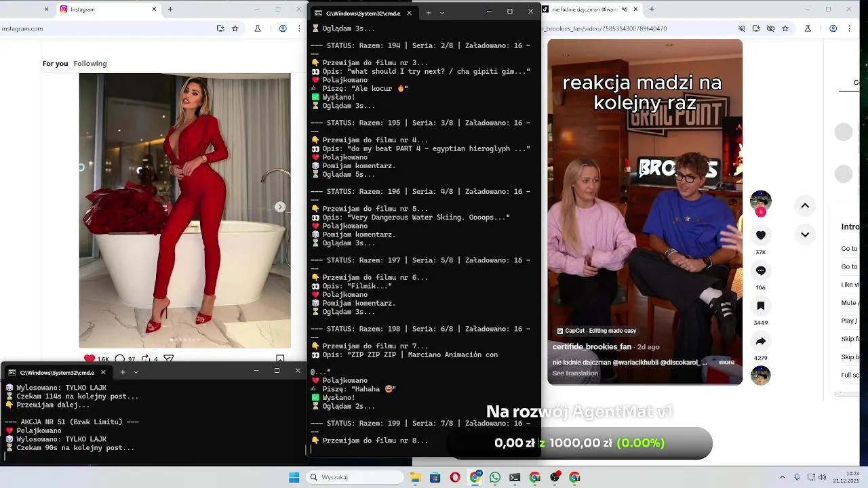Open the Terminal icon in the taskbar
This screenshot has width=868, height=488.
point(515,477)
